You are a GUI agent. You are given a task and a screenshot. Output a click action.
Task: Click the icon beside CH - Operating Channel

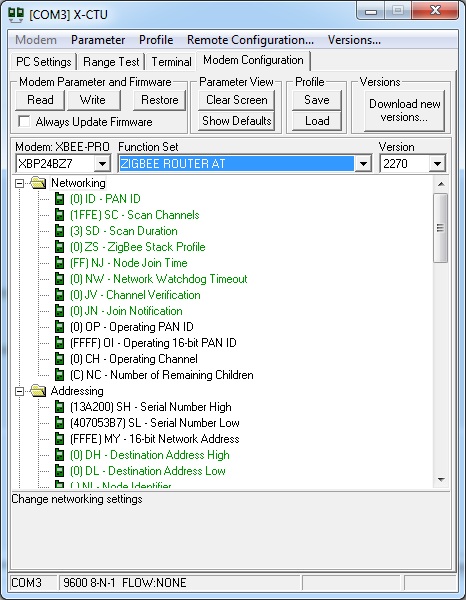click(59, 359)
